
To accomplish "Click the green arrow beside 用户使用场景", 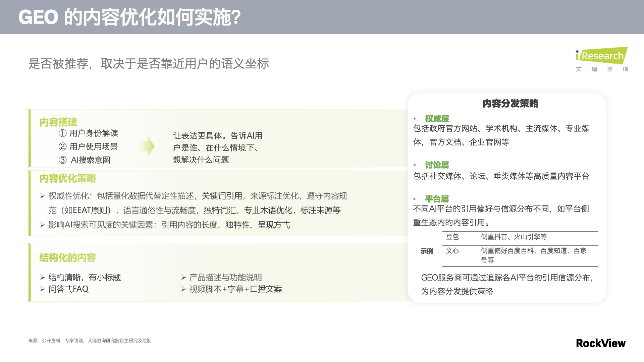I will 147,146.
